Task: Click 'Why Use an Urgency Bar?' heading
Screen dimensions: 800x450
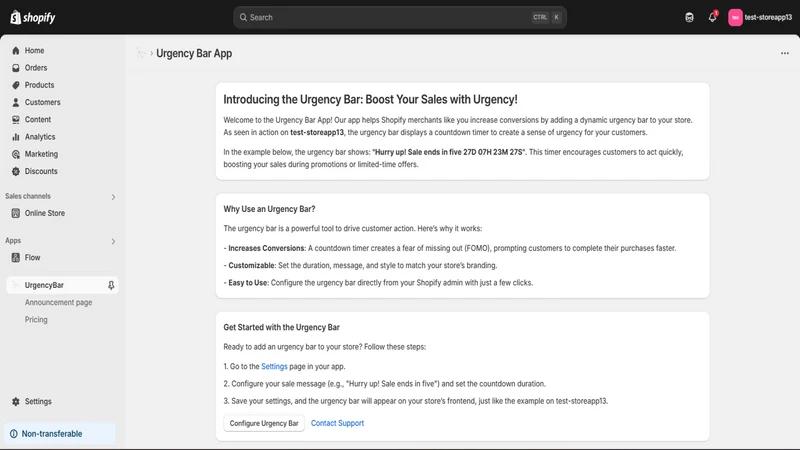Action: click(x=269, y=209)
